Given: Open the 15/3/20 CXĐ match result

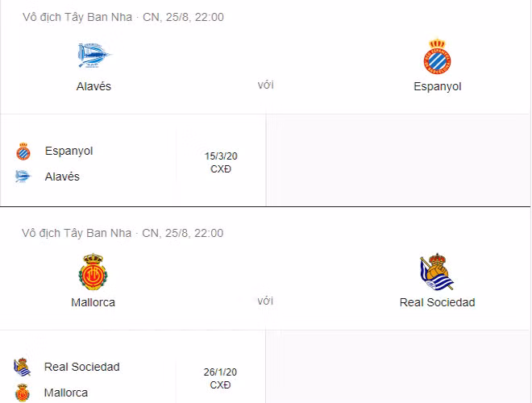Looking at the screenshot, I should click(221, 162).
